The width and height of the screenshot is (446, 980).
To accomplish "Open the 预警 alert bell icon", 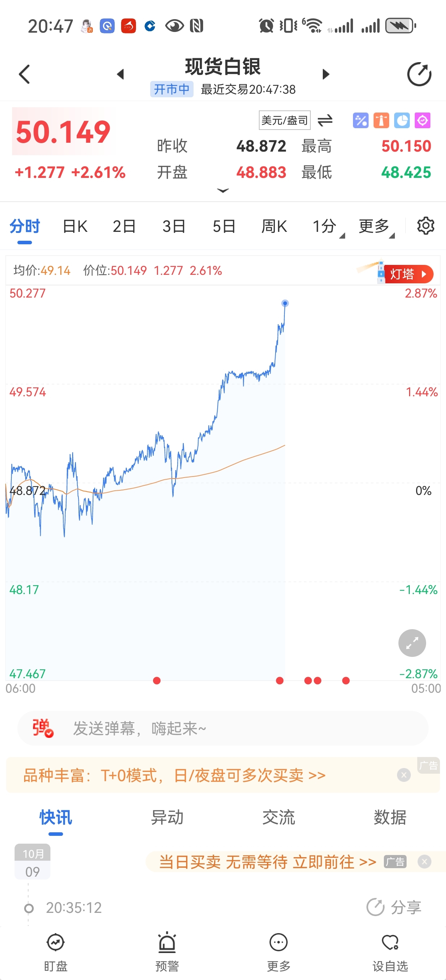I will pyautogui.click(x=167, y=942).
